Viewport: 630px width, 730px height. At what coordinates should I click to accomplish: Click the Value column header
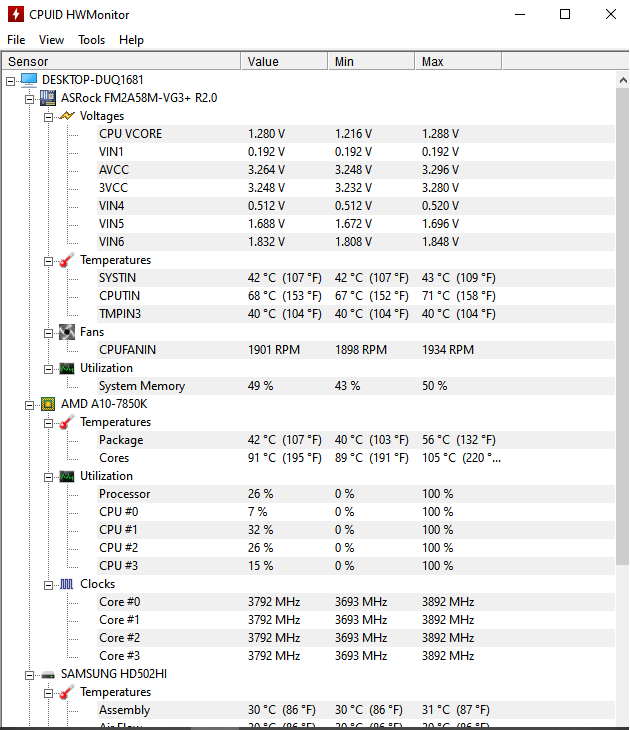(x=284, y=61)
